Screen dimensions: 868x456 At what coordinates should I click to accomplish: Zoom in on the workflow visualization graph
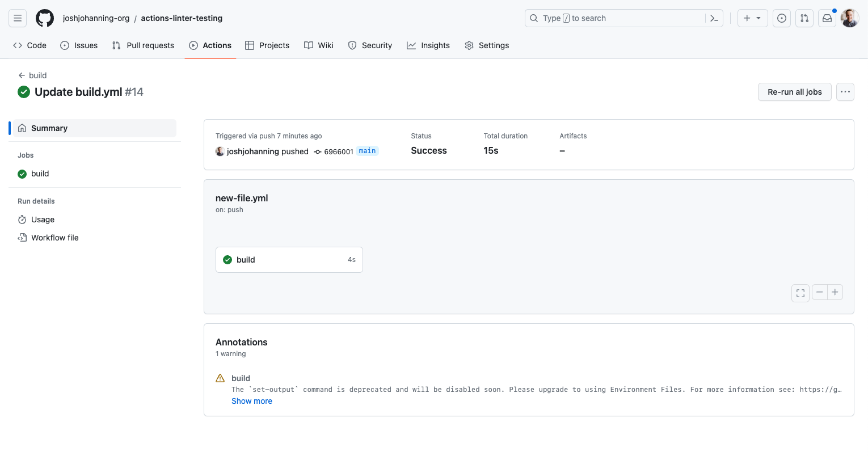tap(835, 292)
